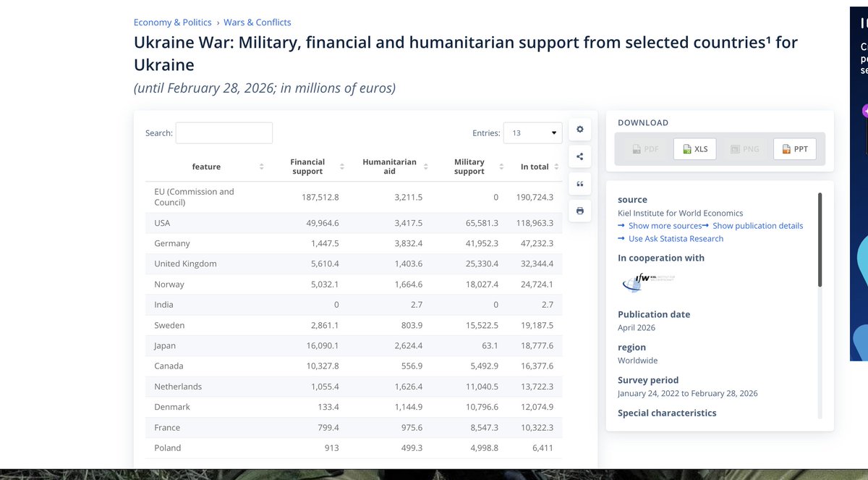Sort table by the feature column

206,167
